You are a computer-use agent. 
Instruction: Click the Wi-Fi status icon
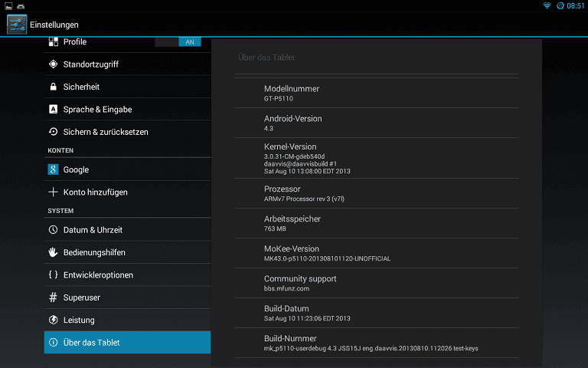coord(547,5)
